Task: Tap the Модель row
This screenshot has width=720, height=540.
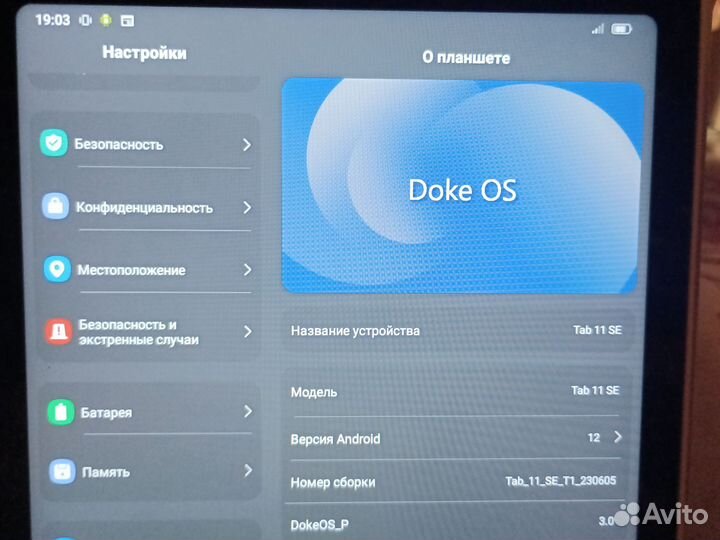Action: [x=456, y=391]
